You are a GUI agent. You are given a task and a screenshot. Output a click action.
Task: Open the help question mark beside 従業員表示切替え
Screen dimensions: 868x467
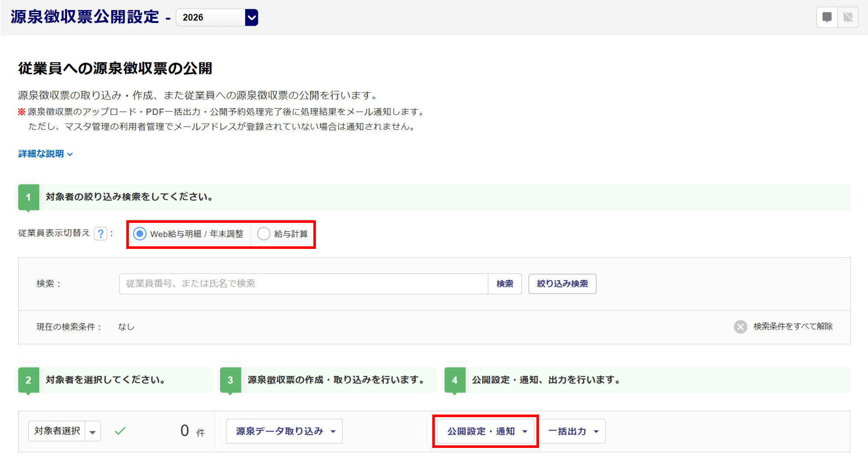[101, 234]
